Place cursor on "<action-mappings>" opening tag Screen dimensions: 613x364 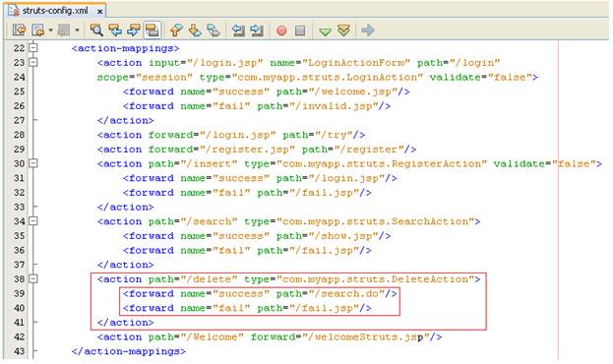point(126,48)
